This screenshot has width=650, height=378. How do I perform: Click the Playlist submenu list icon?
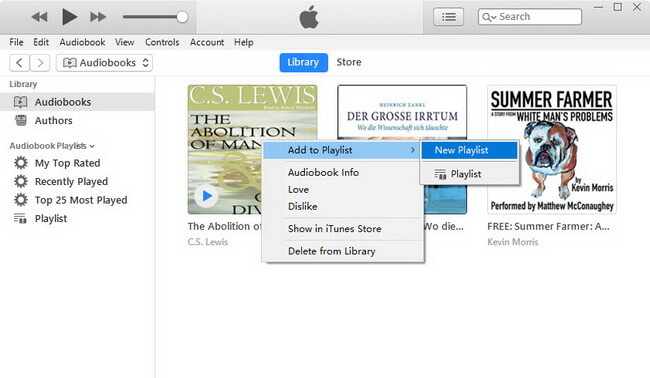(x=440, y=174)
